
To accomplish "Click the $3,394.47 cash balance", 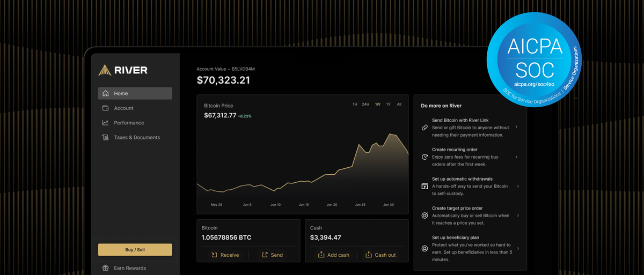I will 326,237.
